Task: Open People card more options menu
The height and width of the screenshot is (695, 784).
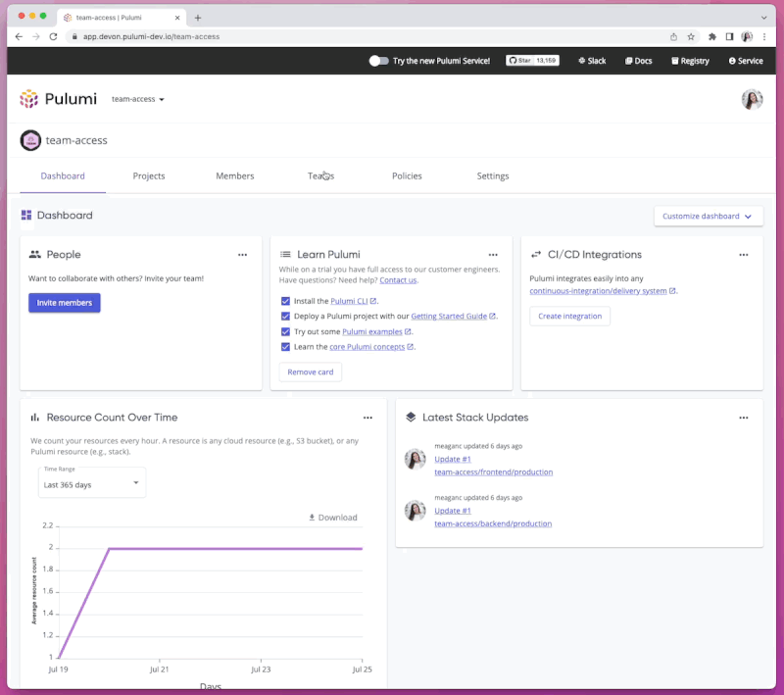Action: (242, 255)
